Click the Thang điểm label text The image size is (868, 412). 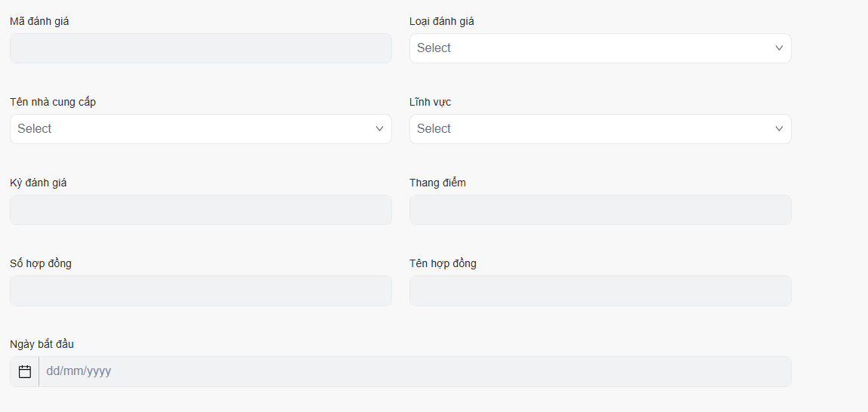(437, 183)
